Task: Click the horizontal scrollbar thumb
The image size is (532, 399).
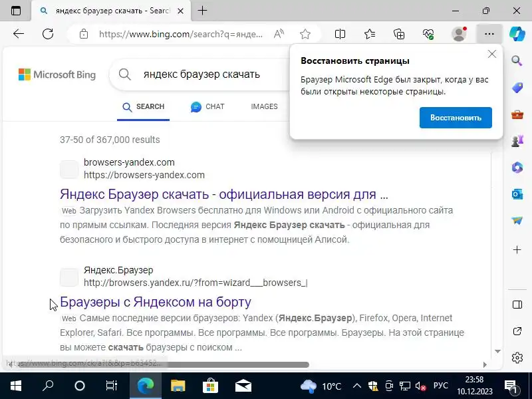Action: 163,364
